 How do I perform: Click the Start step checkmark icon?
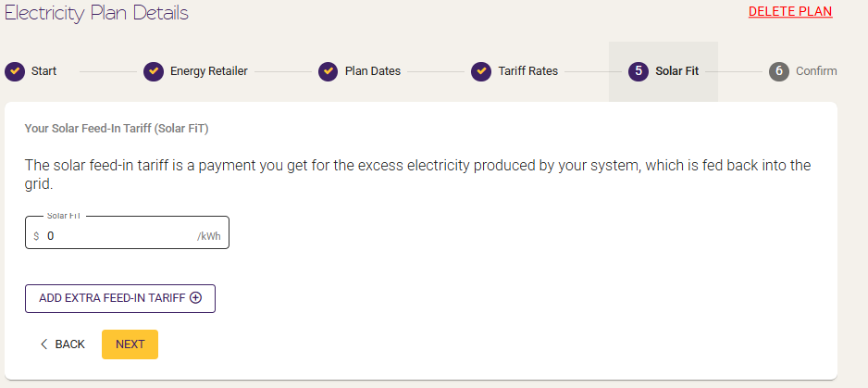(15, 71)
